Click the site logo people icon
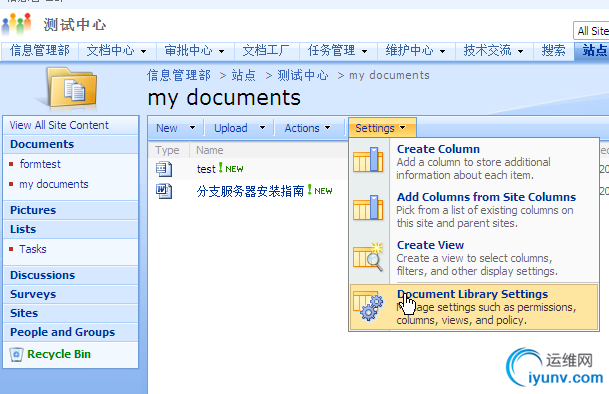609x394 pixels. [x=16, y=24]
